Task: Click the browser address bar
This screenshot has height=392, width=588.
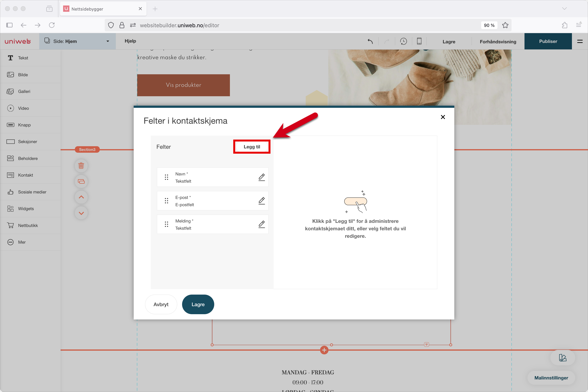Action: (308, 25)
